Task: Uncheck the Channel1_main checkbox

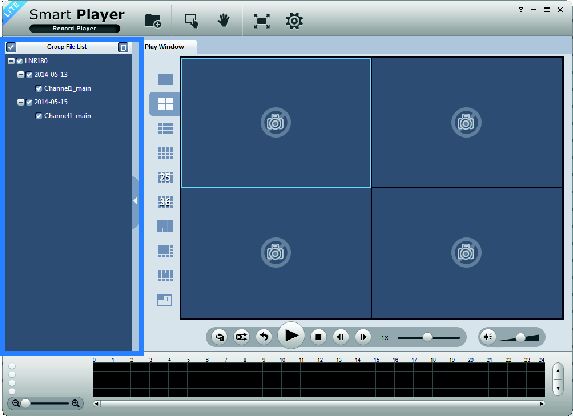Action: 39,116
